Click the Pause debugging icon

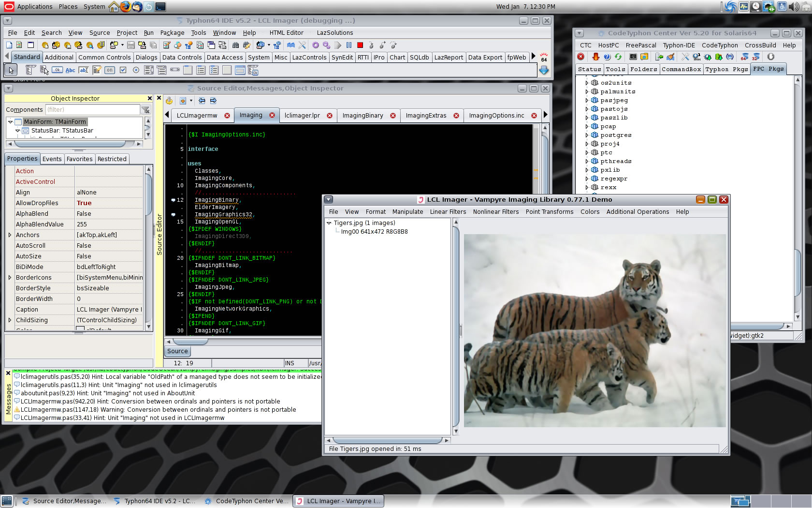(x=349, y=45)
